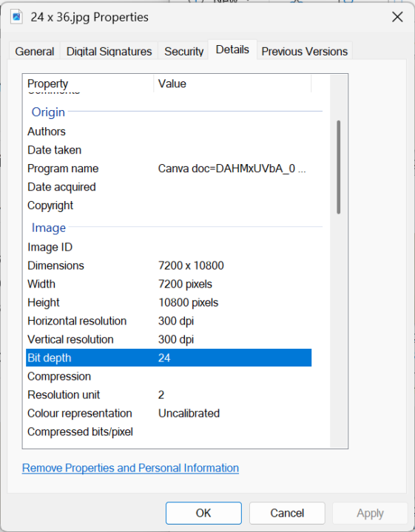Select the Date taken row

[x=169, y=150]
